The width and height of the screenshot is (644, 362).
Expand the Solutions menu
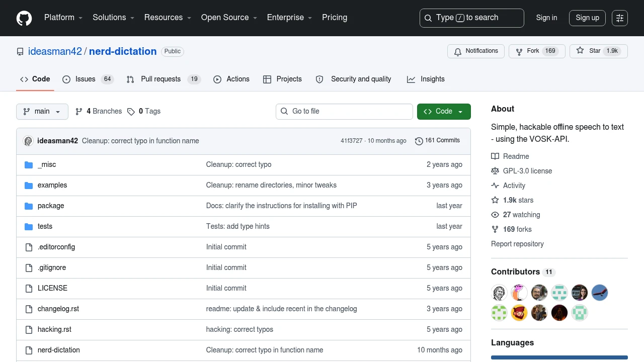coord(114,18)
